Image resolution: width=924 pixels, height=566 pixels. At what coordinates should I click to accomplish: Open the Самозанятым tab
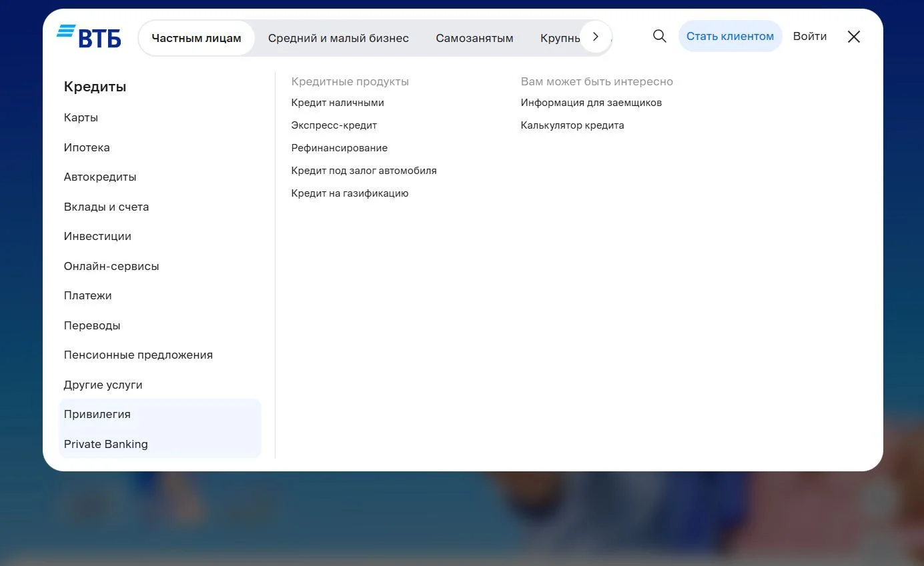(x=474, y=38)
